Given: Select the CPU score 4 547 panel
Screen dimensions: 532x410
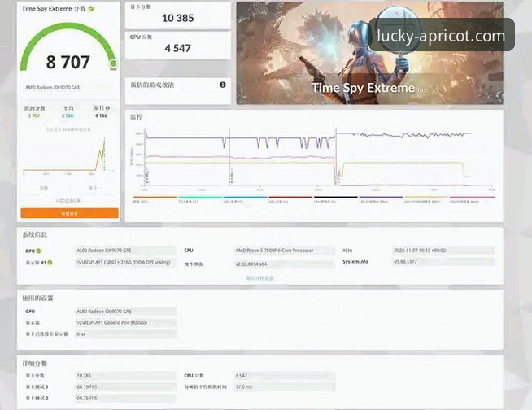Looking at the screenshot, I should [x=178, y=46].
